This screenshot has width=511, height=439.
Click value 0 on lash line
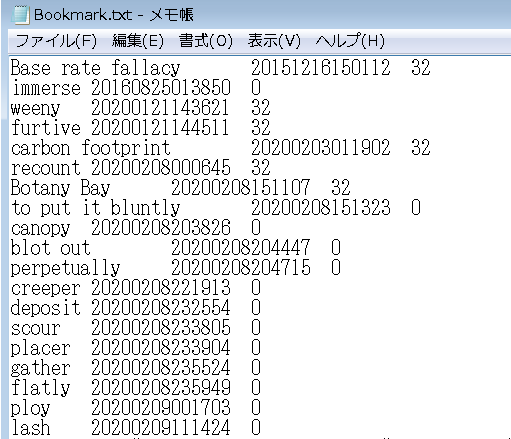pos(256,428)
